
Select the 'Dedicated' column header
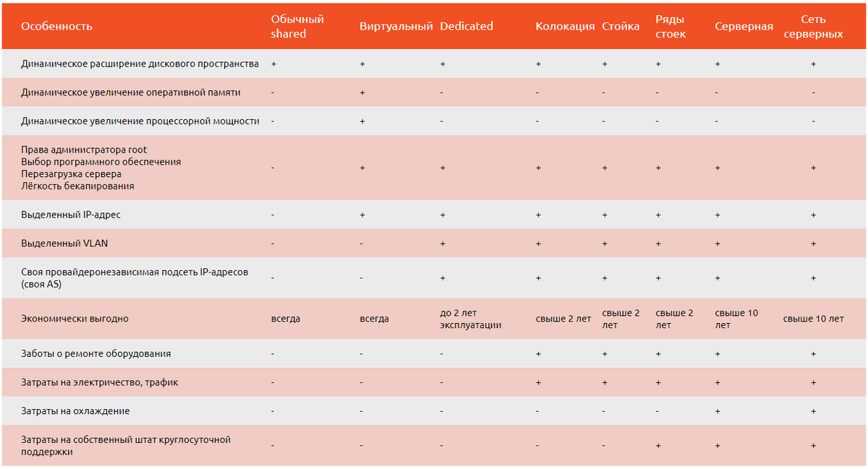(467, 26)
